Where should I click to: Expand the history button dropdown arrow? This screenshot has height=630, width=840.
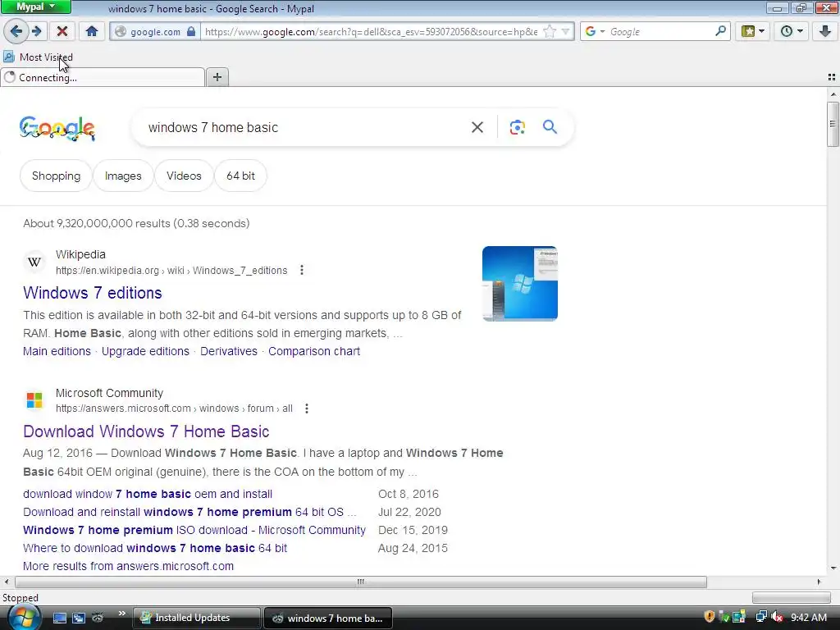(x=801, y=31)
